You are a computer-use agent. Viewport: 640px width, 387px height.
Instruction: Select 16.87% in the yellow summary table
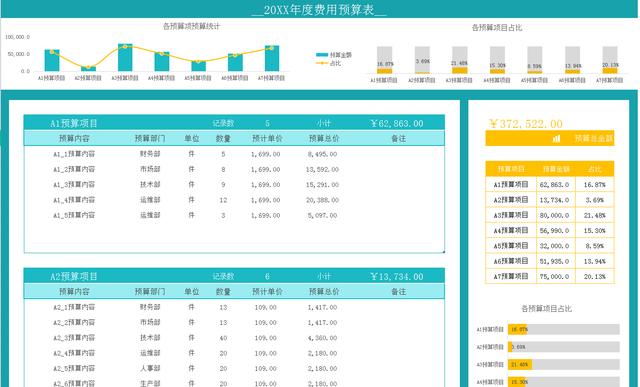point(595,185)
